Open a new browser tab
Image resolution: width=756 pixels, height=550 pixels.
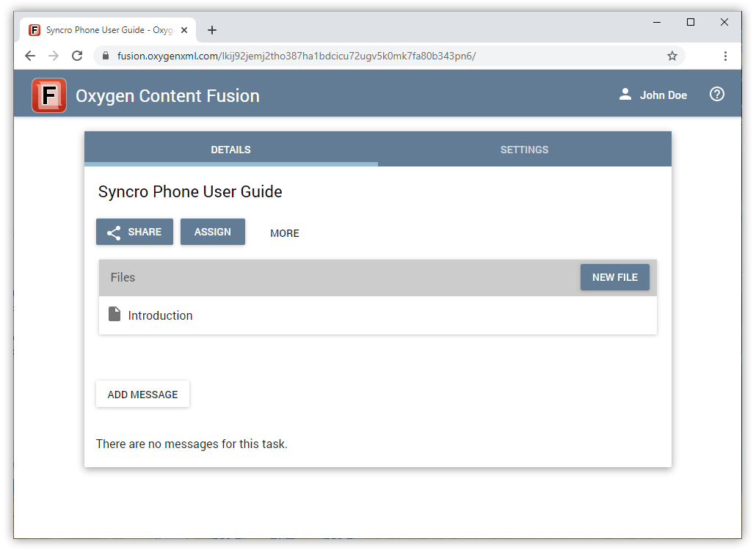coord(211,30)
